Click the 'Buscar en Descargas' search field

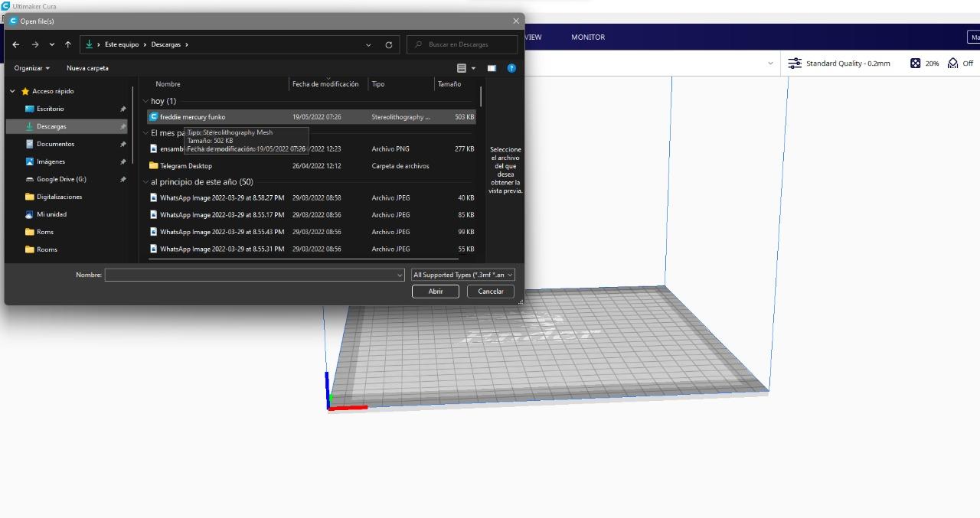point(462,44)
